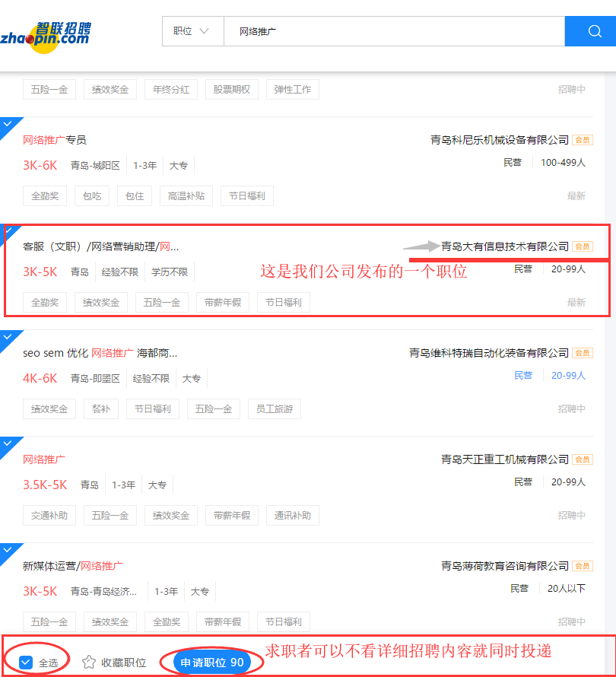Click the 青岛-即墨区 location text
The image size is (616, 677).
pos(95,379)
